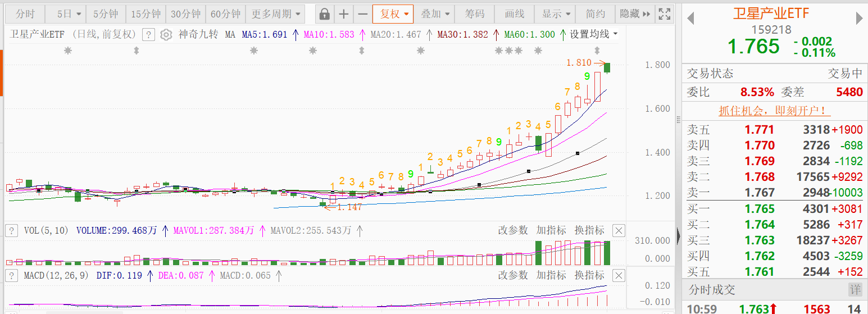Toggle the 神奇九转 indicator

(x=198, y=35)
